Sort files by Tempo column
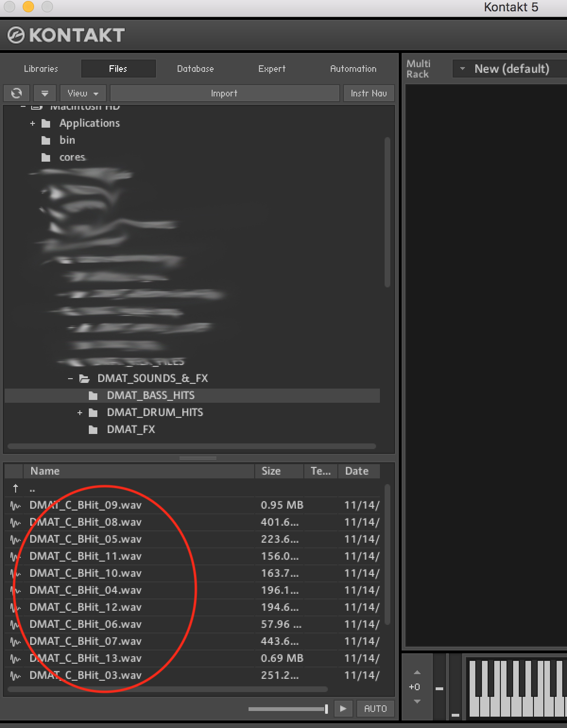The image size is (567, 728). coord(321,471)
